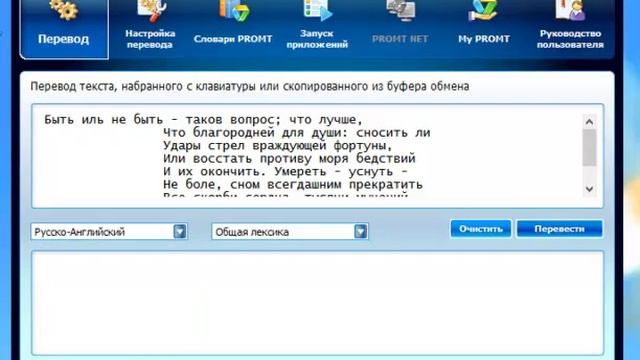Screen dimensions: 640x360
Task: Click inside the empty translation output field
Action: (x=317, y=303)
